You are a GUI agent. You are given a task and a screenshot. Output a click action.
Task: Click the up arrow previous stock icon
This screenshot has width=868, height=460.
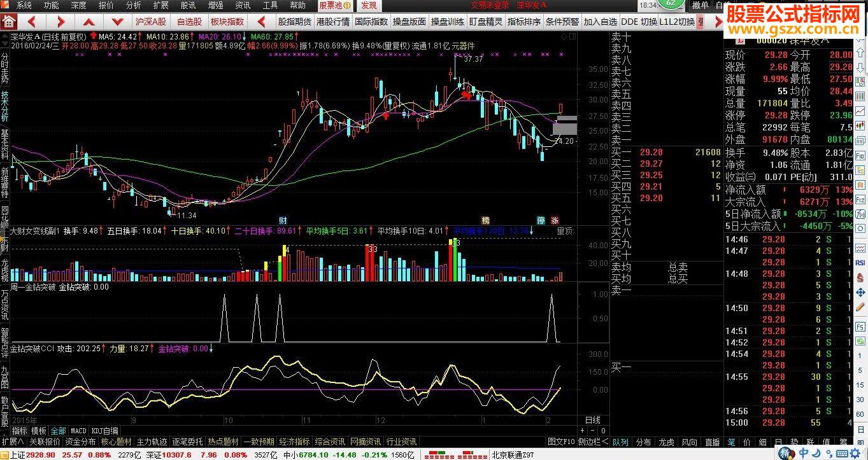click(90, 22)
